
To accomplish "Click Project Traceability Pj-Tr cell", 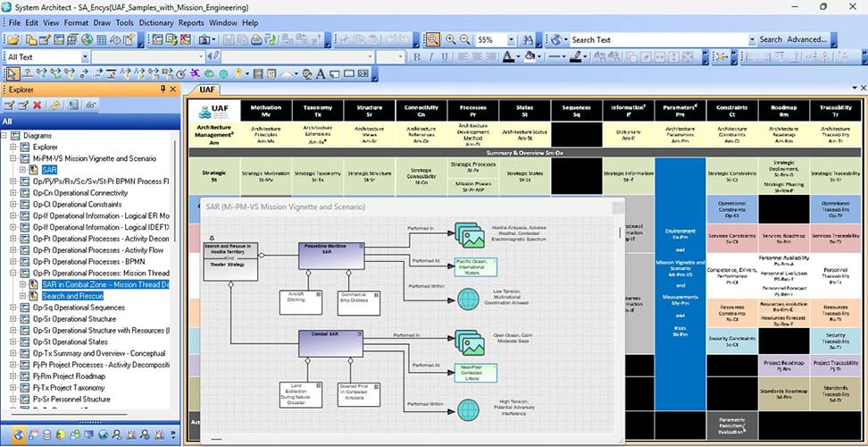I will (835, 367).
